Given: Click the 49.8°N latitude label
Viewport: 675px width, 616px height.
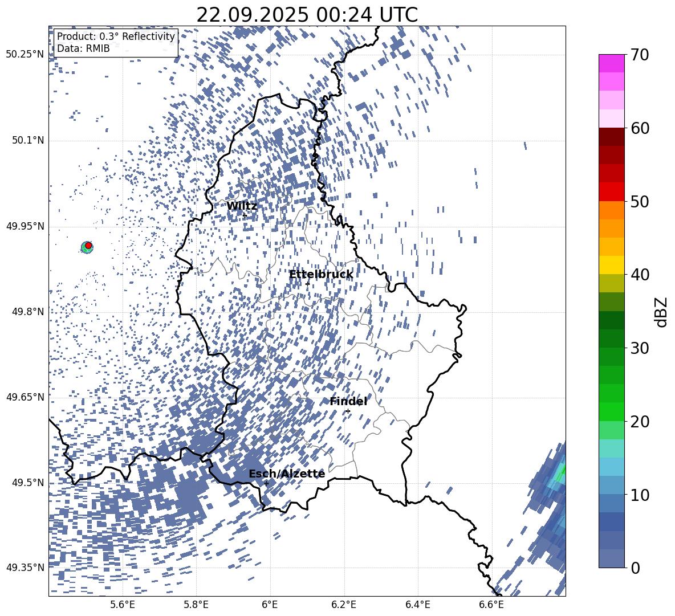Looking at the screenshot, I should pyautogui.click(x=27, y=311).
